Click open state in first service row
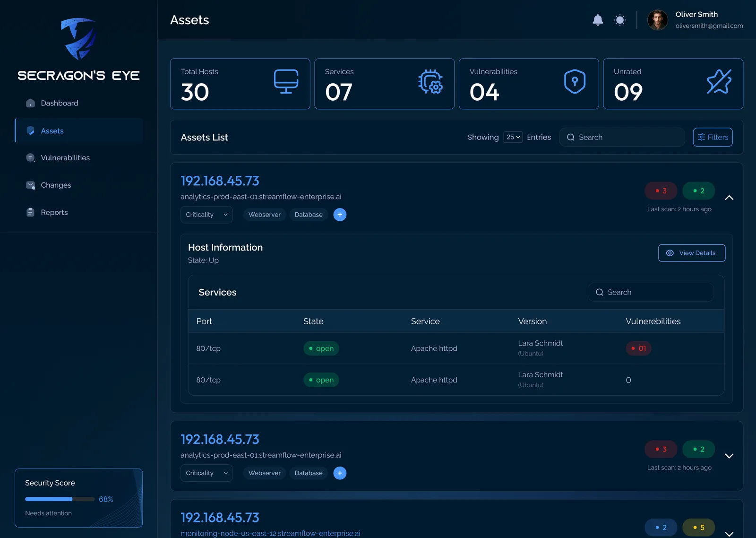The image size is (756, 538). (x=321, y=348)
